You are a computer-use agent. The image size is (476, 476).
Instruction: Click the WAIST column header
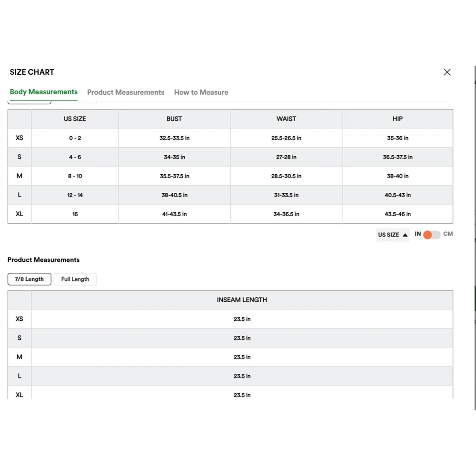click(x=286, y=119)
